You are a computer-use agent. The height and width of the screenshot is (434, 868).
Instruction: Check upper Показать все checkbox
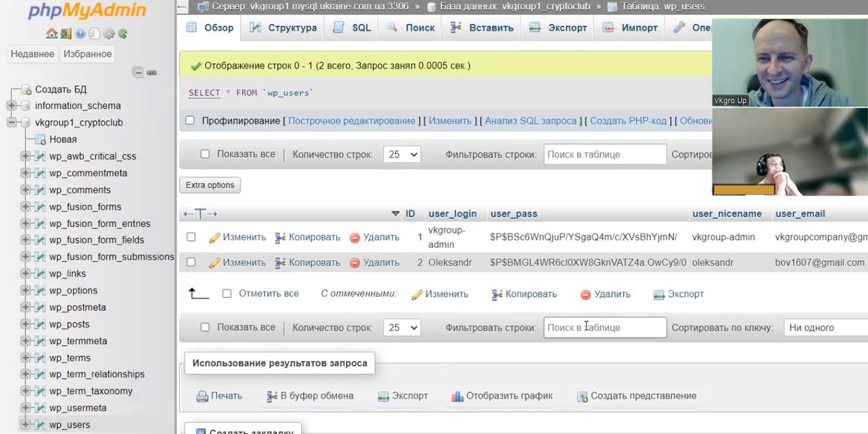click(205, 154)
